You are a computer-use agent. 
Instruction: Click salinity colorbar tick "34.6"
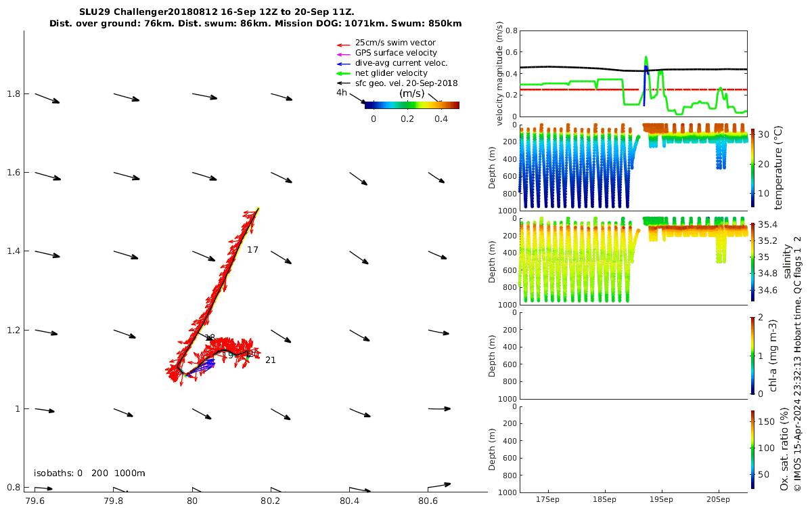pyautogui.click(x=767, y=290)
